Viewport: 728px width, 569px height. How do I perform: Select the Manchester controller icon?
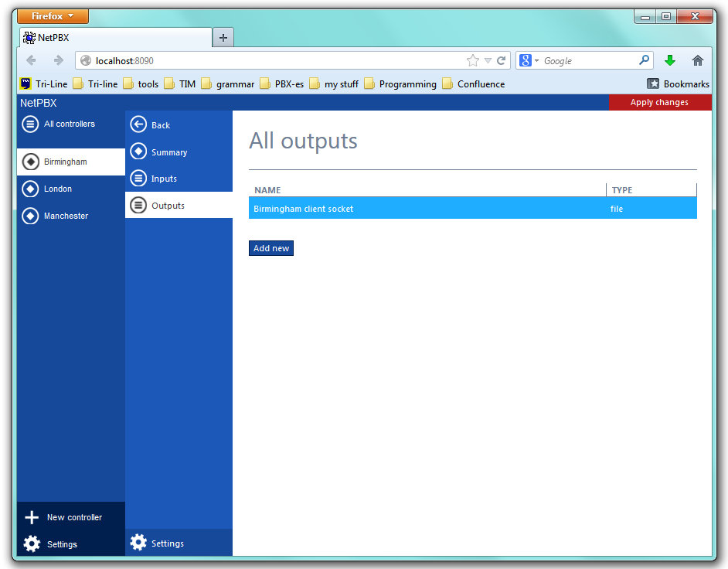pos(30,216)
